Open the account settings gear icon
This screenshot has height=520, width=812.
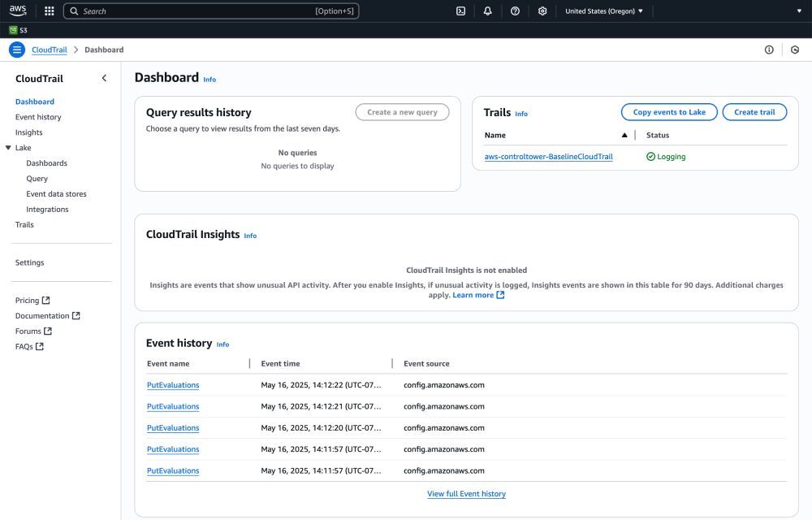pos(542,11)
